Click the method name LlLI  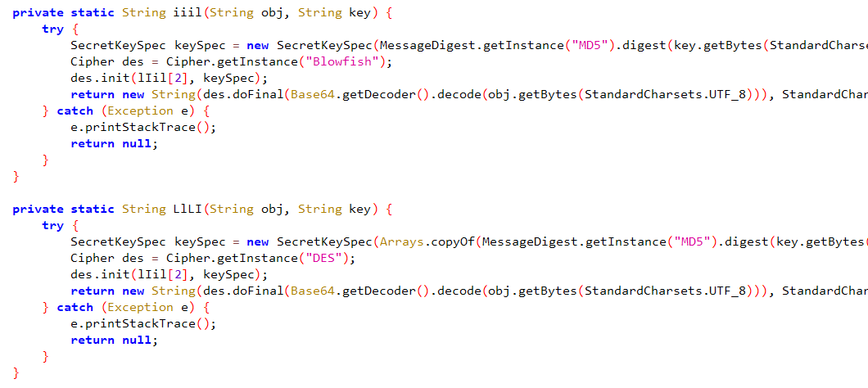pos(188,210)
